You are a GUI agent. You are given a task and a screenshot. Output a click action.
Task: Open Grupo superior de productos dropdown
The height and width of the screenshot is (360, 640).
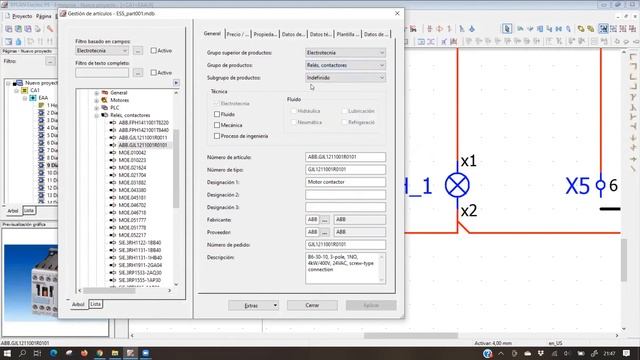click(345, 53)
